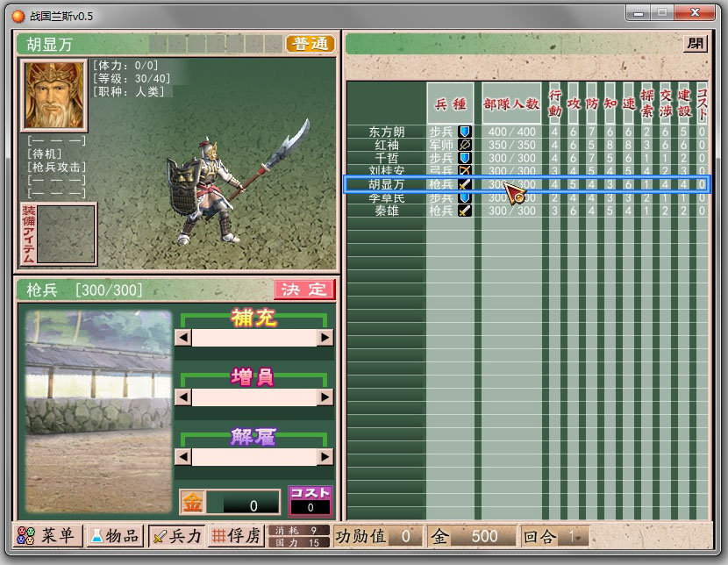Click the bow icon in 刘桂安 row
The width and height of the screenshot is (728, 565).
click(x=465, y=170)
